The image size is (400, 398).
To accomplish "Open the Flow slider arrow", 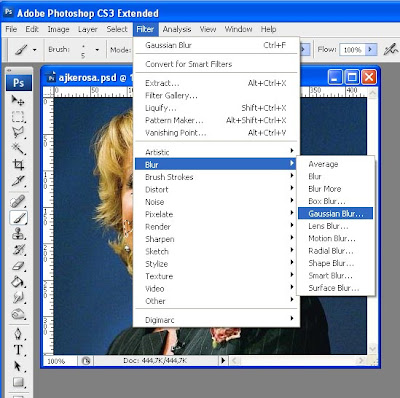I will pos(370,50).
